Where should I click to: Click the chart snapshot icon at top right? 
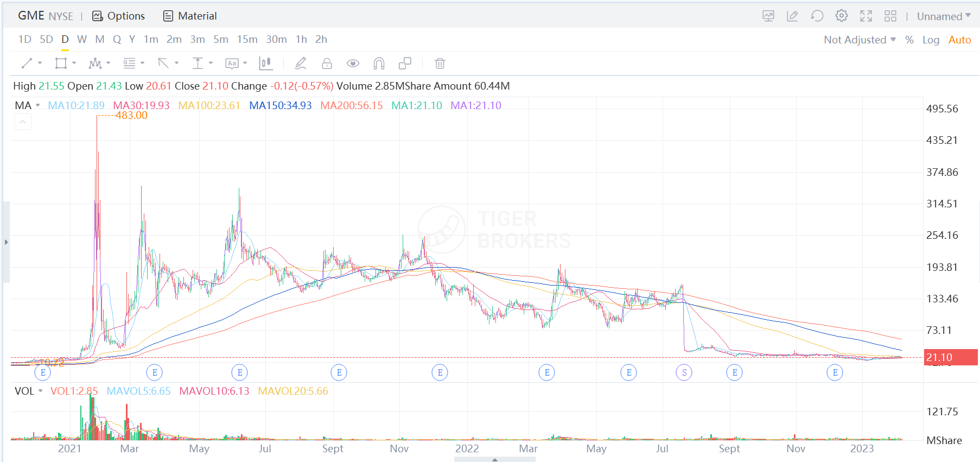(x=768, y=16)
